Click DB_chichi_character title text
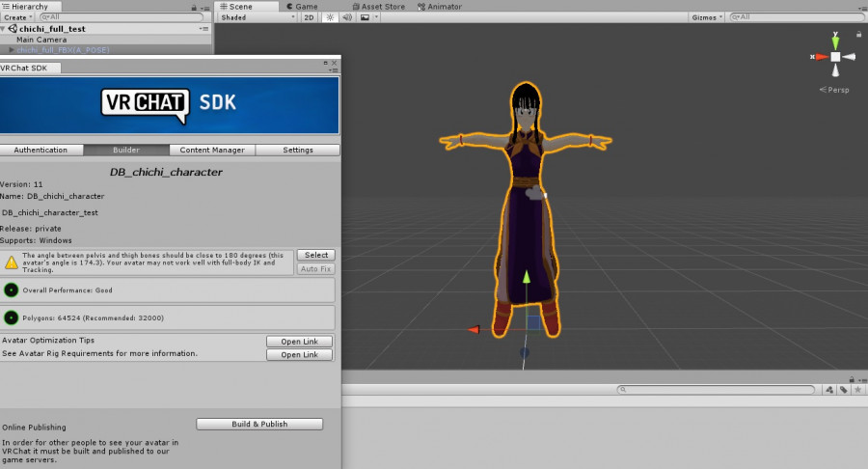The image size is (868, 469). (166, 172)
